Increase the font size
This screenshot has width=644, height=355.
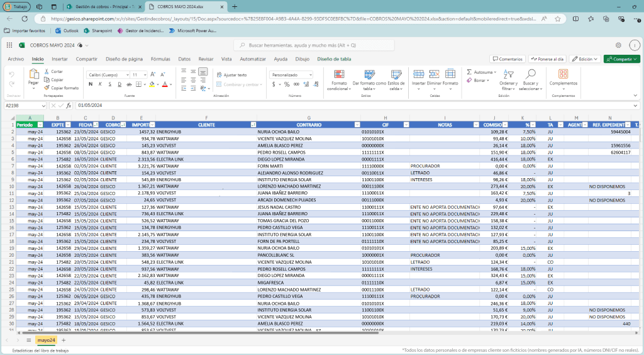click(x=153, y=75)
